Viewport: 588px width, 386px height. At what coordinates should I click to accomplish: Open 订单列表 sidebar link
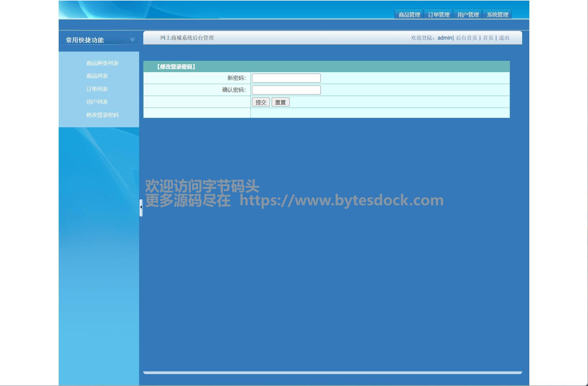pos(97,89)
